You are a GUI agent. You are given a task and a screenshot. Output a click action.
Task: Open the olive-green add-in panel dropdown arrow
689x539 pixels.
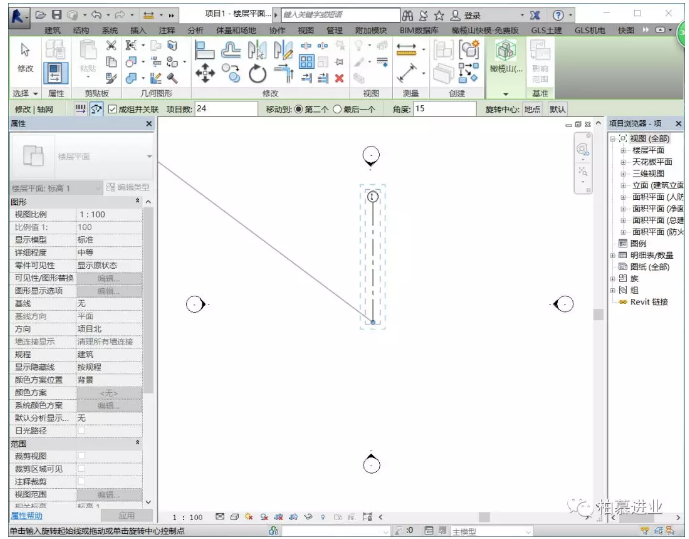tap(505, 94)
